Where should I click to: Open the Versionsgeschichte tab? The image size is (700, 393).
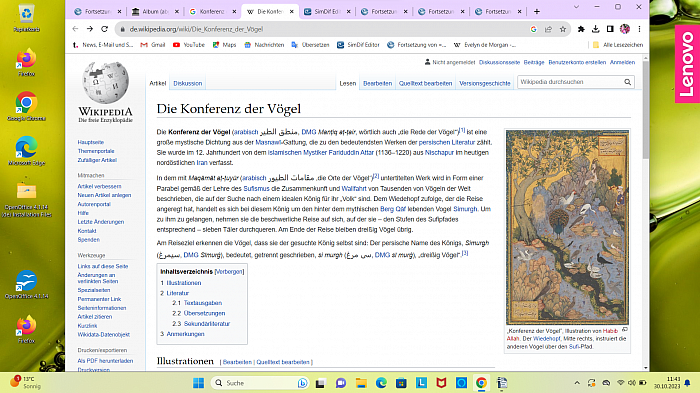(x=484, y=84)
